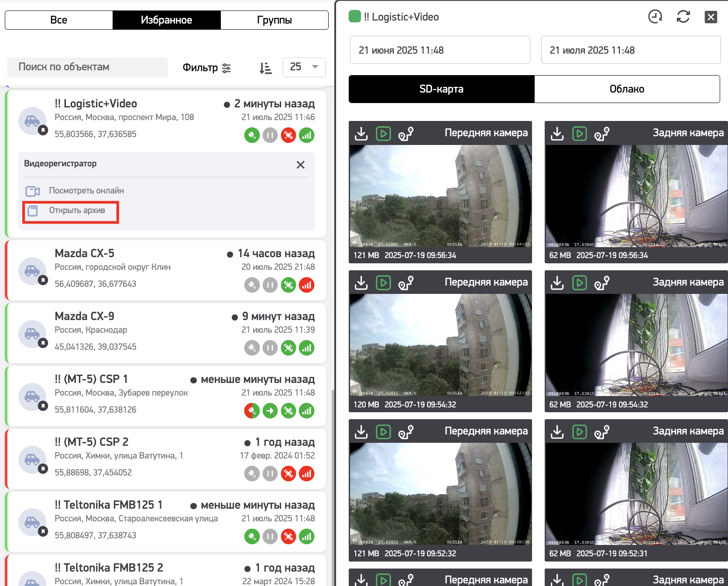Viewport: 728px width, 586px height.
Task: Show route for rear camera video 09:56:34
Action: click(x=602, y=134)
